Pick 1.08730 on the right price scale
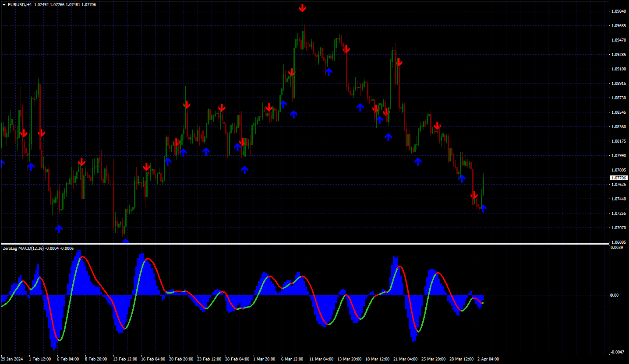The height and width of the screenshot is (364, 629). [x=618, y=98]
